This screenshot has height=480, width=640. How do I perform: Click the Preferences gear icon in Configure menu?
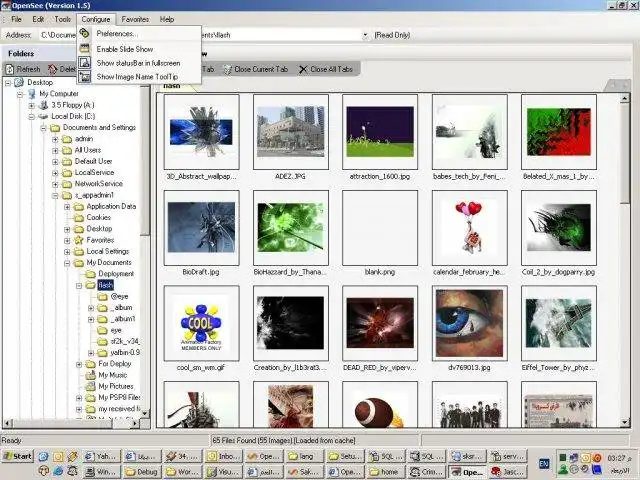click(x=85, y=34)
